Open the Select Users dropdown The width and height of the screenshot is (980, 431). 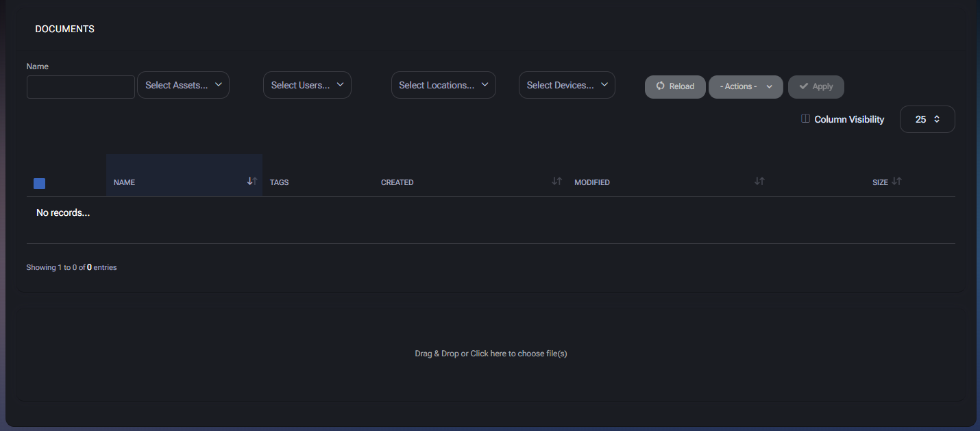click(307, 85)
